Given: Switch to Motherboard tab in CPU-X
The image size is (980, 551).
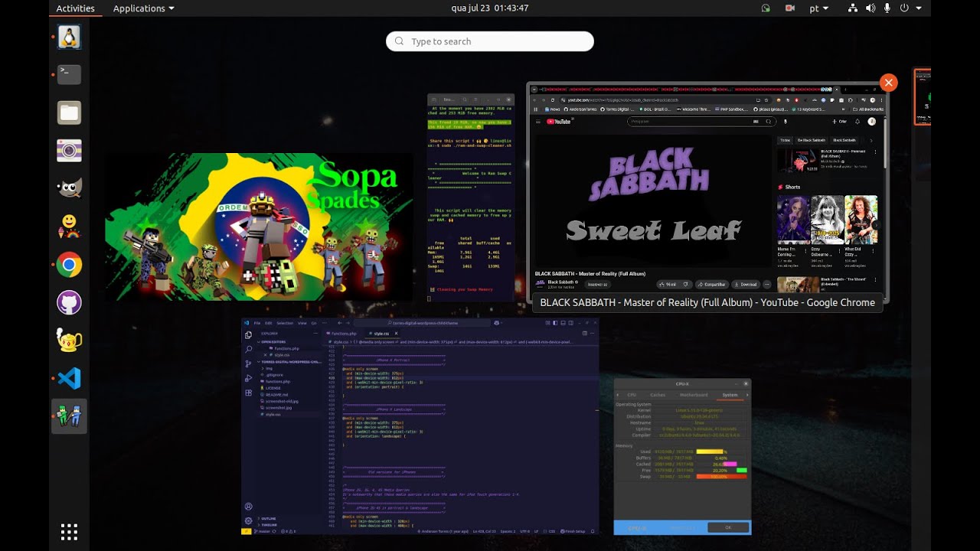Looking at the screenshot, I should [x=694, y=395].
